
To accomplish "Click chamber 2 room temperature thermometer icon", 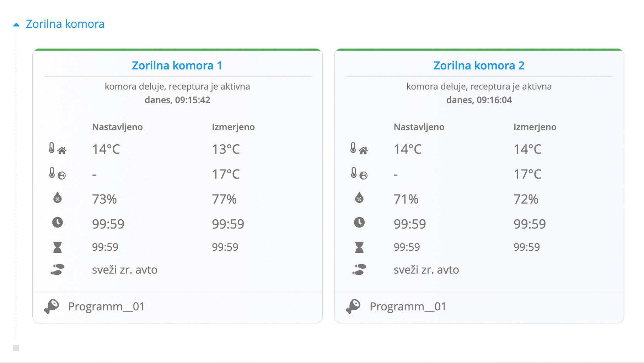I will tap(359, 149).
